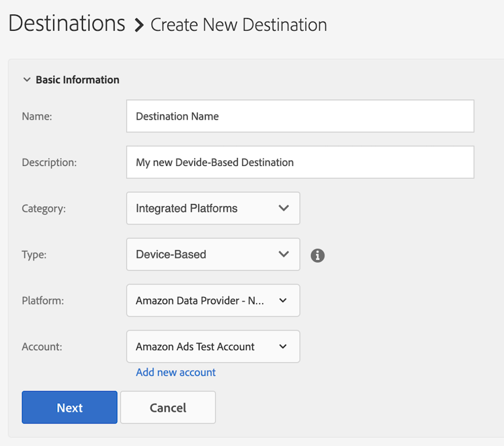The height and width of the screenshot is (446, 504).
Task: Click the Add new account link
Action: [x=175, y=372]
